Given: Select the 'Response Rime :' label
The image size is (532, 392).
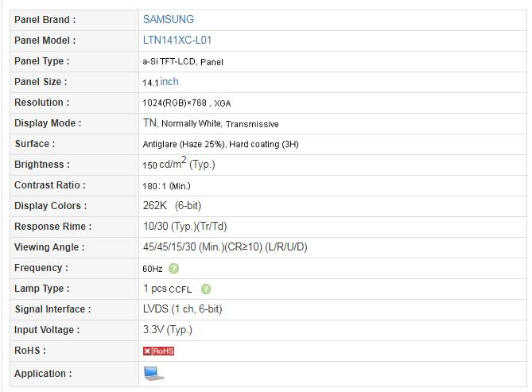Looking at the screenshot, I should [x=53, y=227].
